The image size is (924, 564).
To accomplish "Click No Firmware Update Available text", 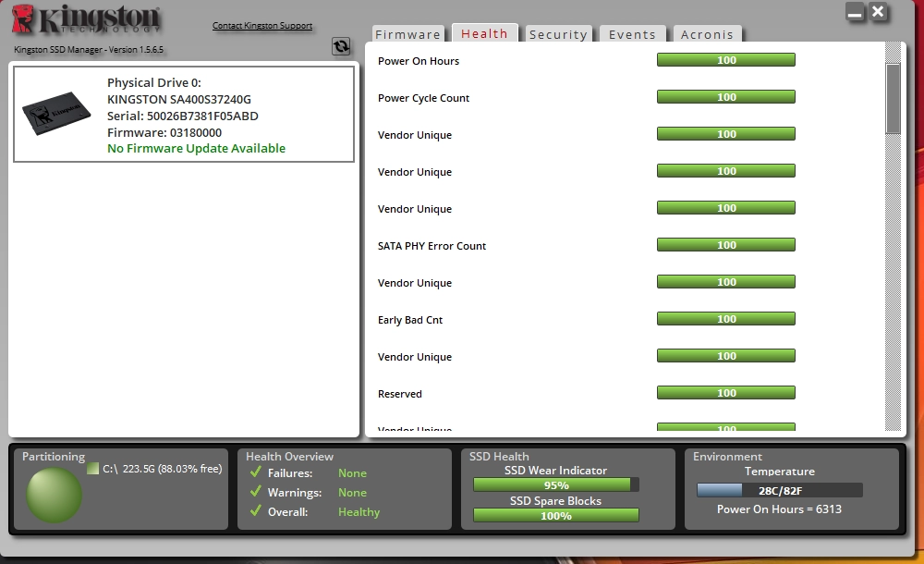I will [x=196, y=148].
